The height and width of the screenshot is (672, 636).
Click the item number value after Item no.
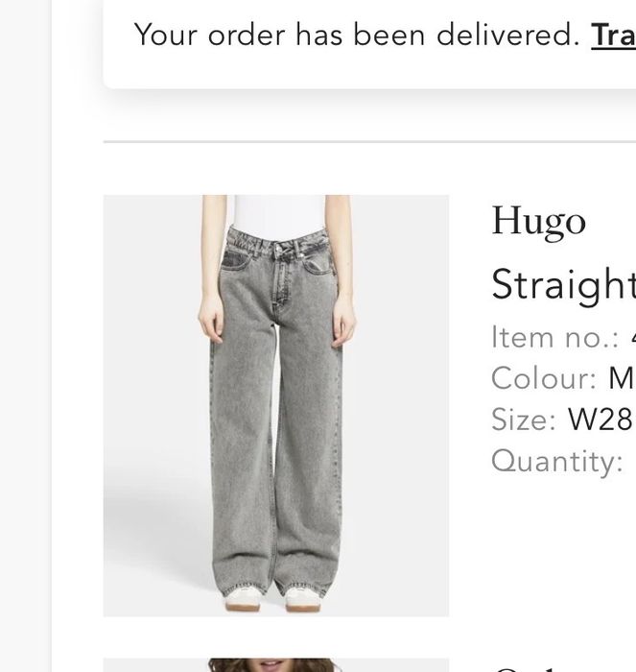[633, 337]
